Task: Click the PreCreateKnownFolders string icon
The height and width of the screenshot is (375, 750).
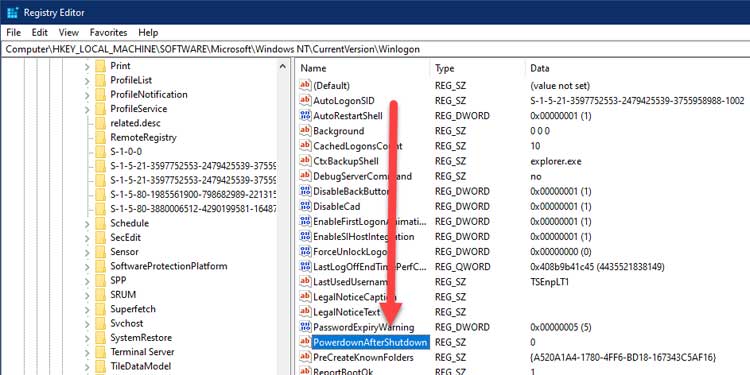Action: click(x=305, y=357)
